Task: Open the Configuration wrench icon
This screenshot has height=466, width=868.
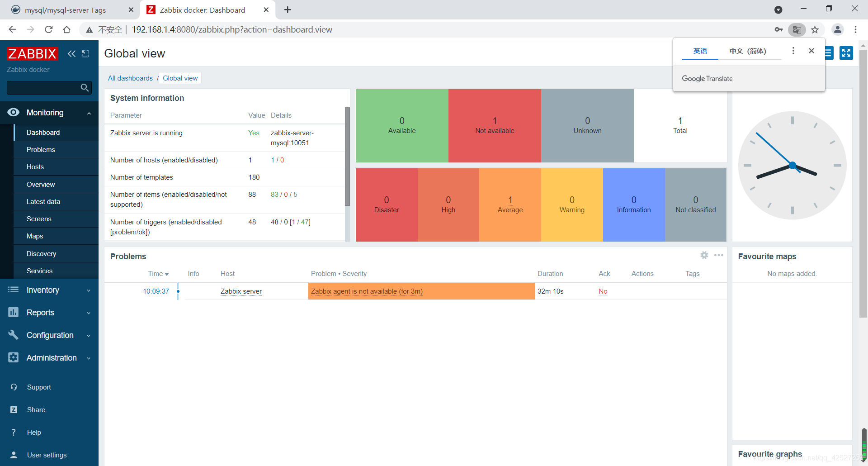Action: pyautogui.click(x=13, y=335)
